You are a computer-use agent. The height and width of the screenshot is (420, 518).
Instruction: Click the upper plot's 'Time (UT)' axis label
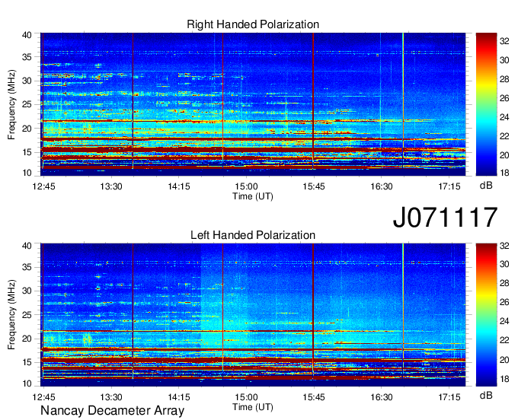tap(253, 196)
